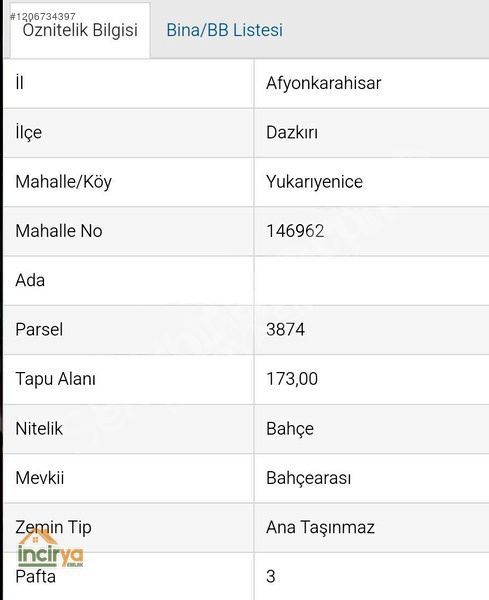Click the Pafta value 3
Viewport: 489px width, 600px height.
tap(271, 577)
